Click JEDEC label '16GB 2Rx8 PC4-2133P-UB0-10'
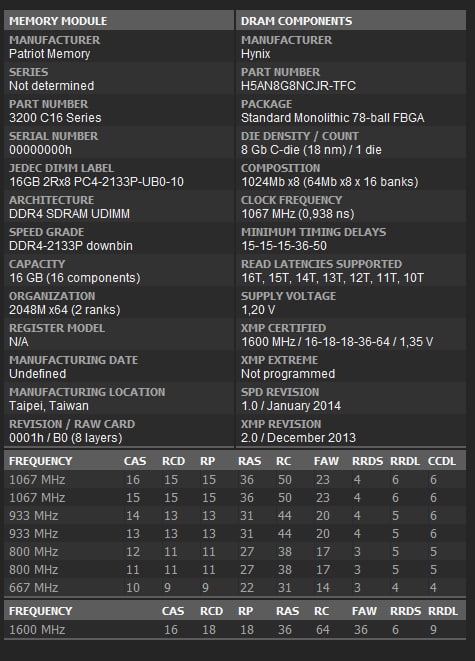 tap(97, 182)
